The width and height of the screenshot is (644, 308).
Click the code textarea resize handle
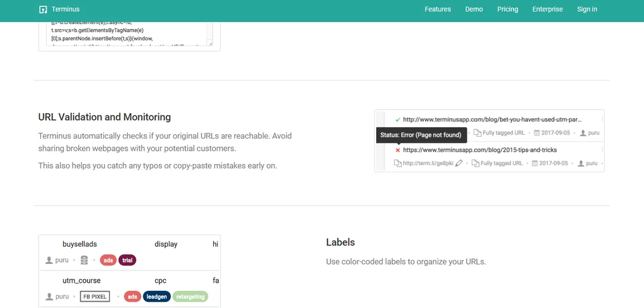[210, 44]
